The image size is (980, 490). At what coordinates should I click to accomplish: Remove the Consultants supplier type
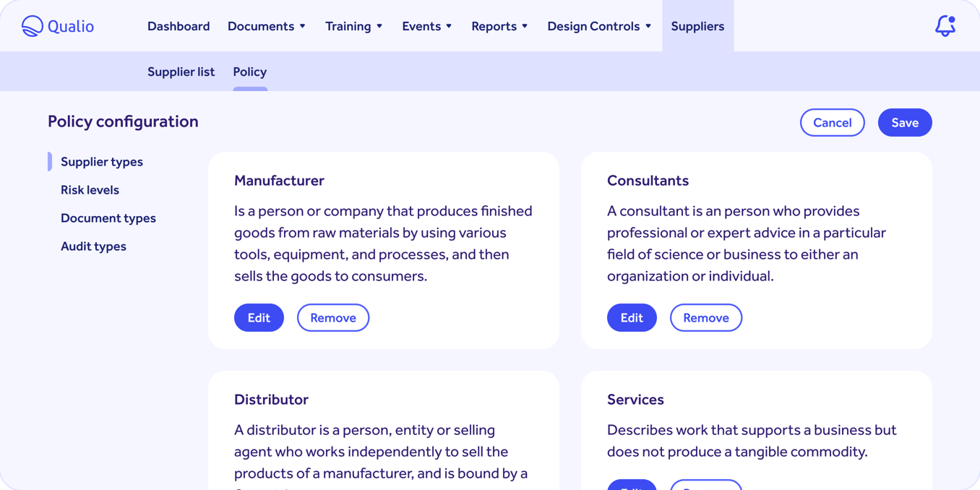point(705,317)
